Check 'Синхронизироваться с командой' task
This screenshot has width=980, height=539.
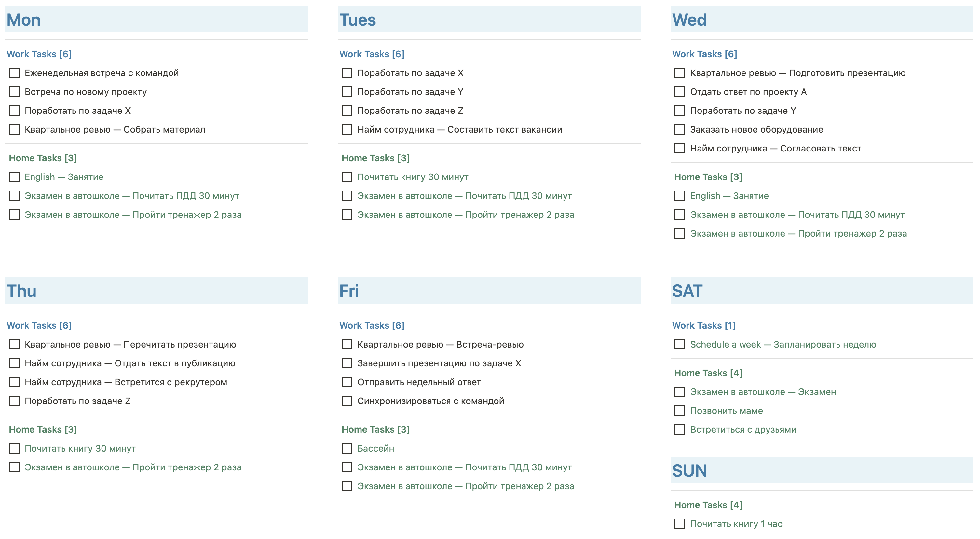[x=347, y=401]
